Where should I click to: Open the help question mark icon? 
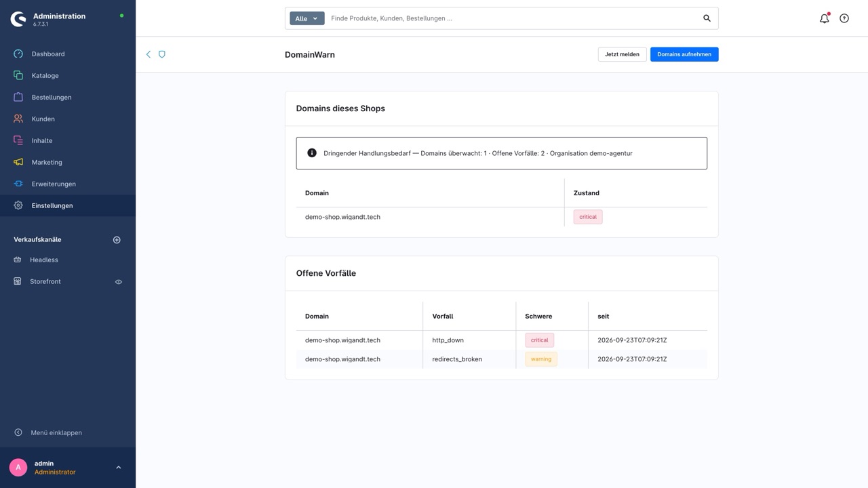click(844, 18)
